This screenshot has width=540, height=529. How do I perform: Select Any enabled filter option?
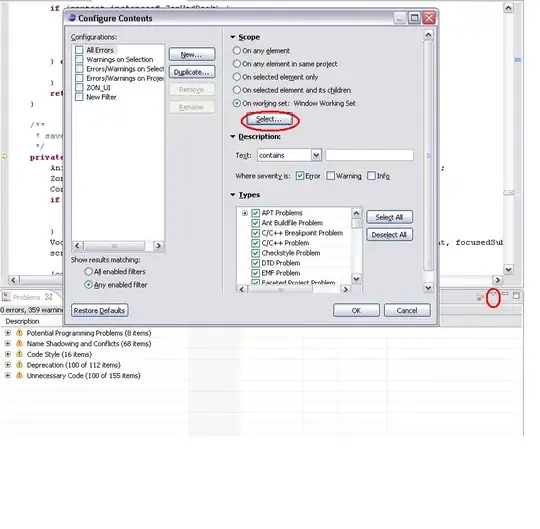tap(89, 285)
